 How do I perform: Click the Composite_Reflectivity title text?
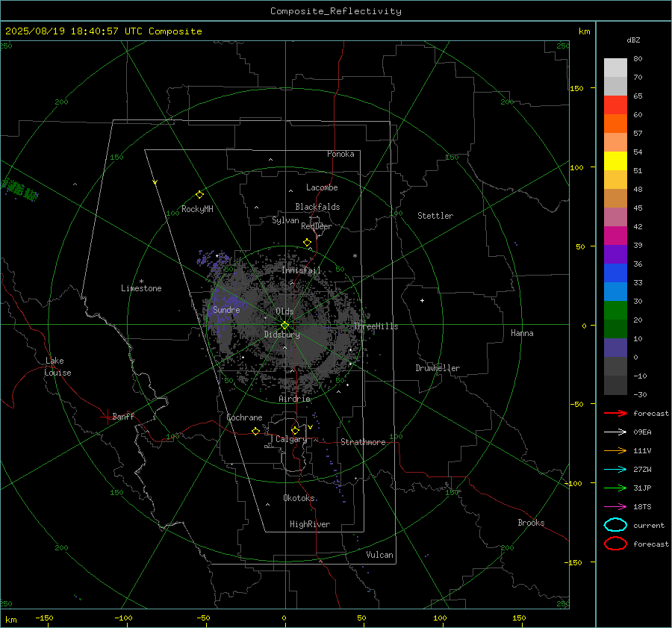pyautogui.click(x=336, y=11)
